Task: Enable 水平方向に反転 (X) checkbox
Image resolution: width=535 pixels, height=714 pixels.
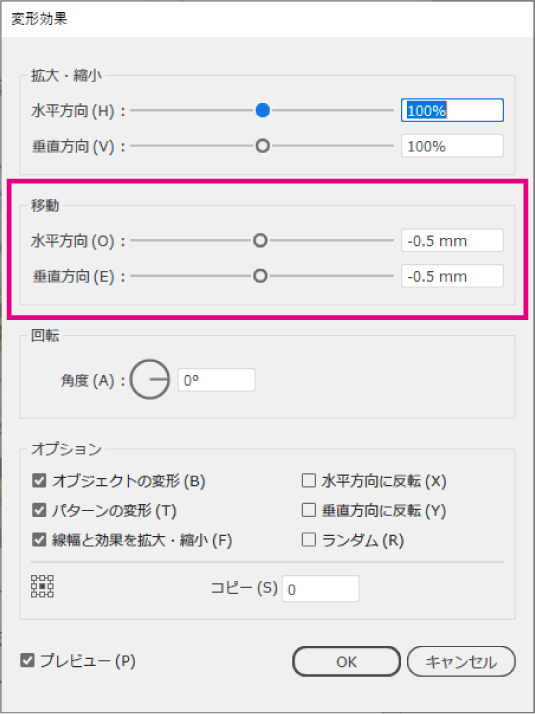Action: click(x=309, y=481)
